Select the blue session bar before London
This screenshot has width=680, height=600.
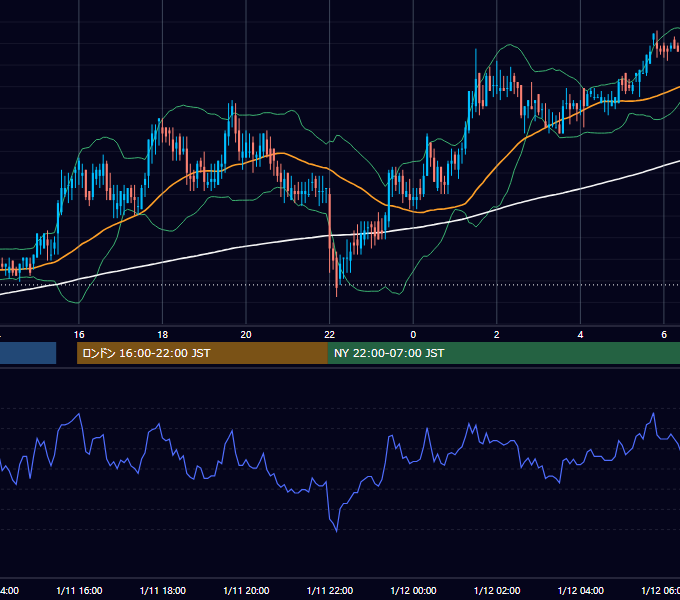28,353
